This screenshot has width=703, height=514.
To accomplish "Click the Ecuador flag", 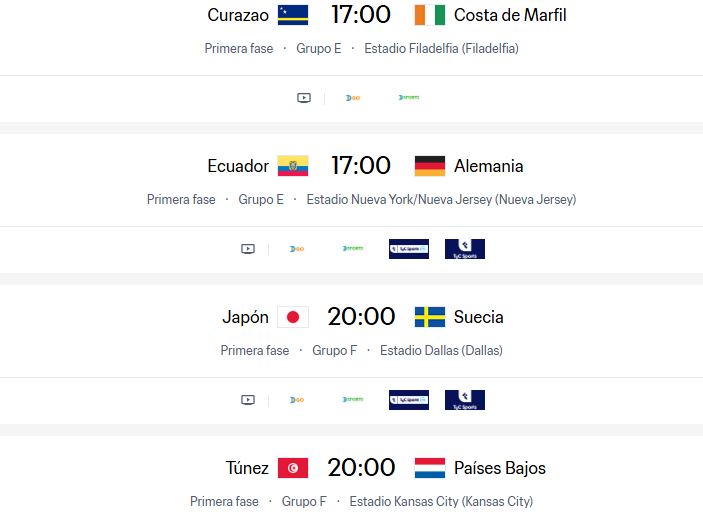I will tap(293, 166).
